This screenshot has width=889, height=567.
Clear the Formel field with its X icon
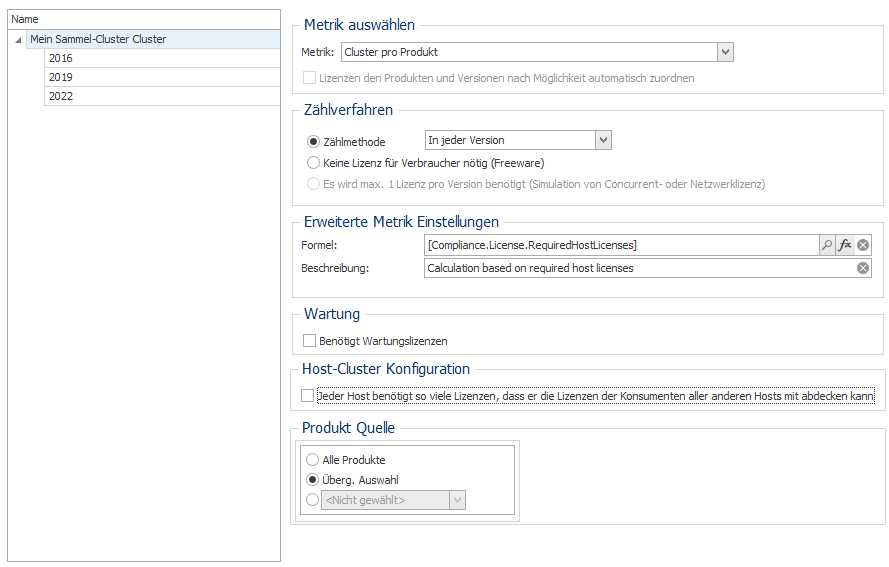[863, 245]
